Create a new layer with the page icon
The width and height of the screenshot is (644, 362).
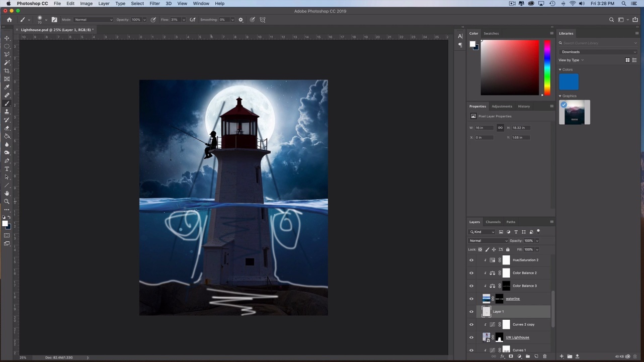(536, 356)
